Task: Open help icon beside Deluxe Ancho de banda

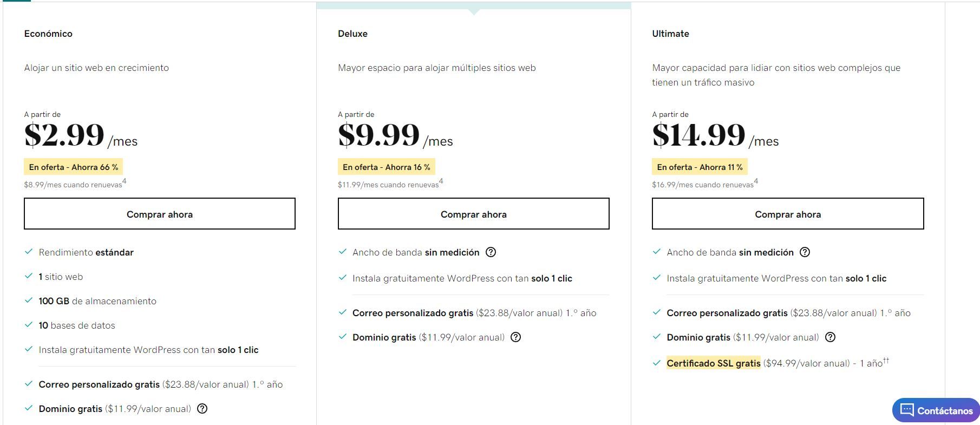Action: (491, 252)
